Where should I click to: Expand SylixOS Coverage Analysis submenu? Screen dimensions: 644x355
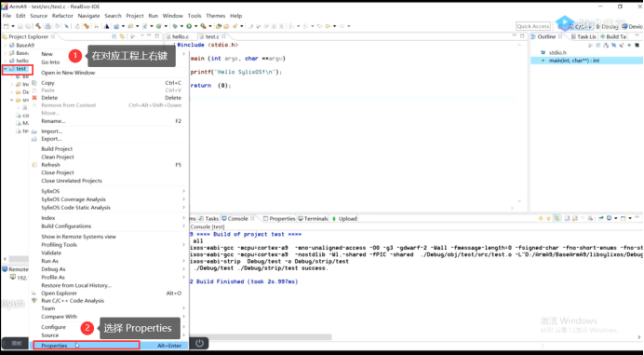(x=183, y=199)
